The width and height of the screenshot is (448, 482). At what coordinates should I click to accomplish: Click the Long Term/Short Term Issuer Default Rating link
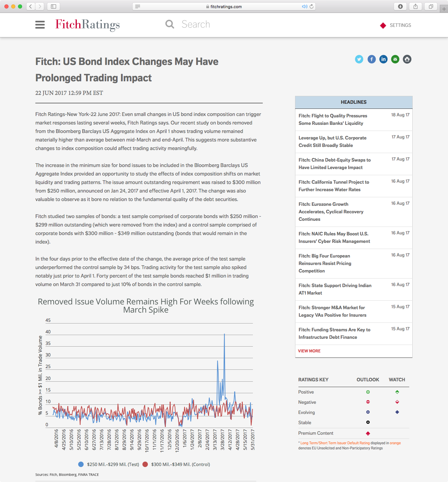[x=335, y=443]
